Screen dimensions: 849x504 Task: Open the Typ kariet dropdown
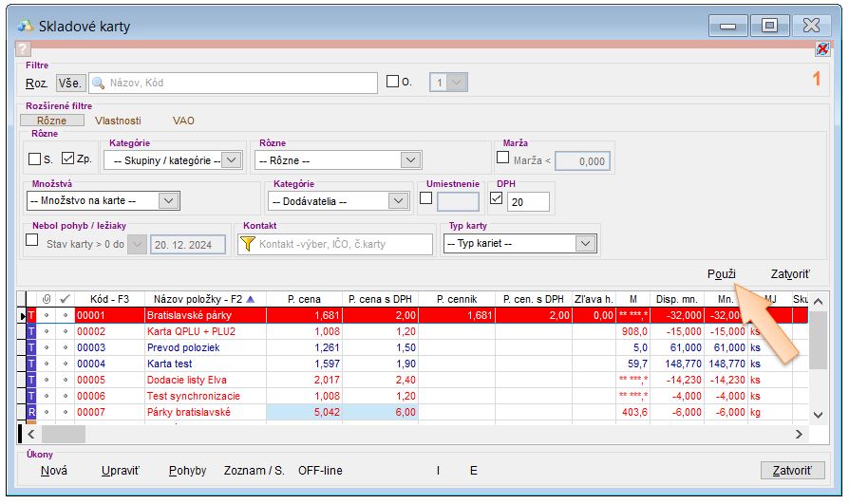(584, 244)
